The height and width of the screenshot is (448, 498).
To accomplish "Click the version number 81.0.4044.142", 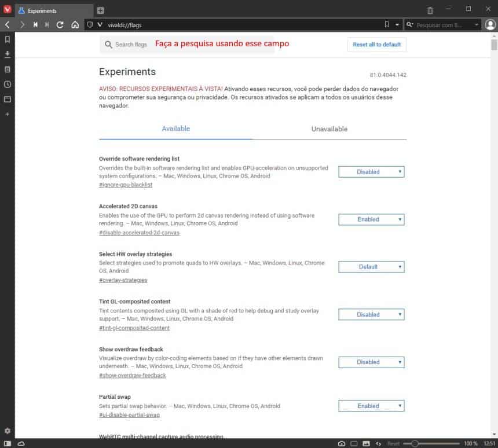I will coord(388,75).
